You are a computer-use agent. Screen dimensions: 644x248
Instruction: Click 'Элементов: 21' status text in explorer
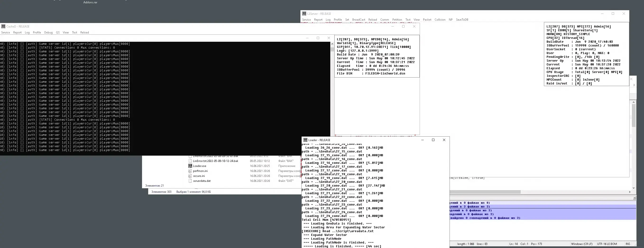(x=155, y=186)
